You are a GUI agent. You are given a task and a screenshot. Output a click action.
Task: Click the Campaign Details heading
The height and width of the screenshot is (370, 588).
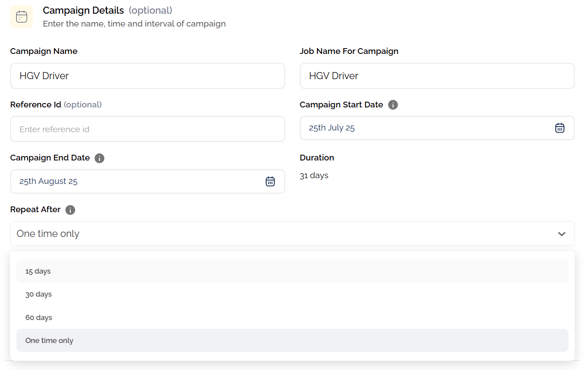tap(83, 10)
